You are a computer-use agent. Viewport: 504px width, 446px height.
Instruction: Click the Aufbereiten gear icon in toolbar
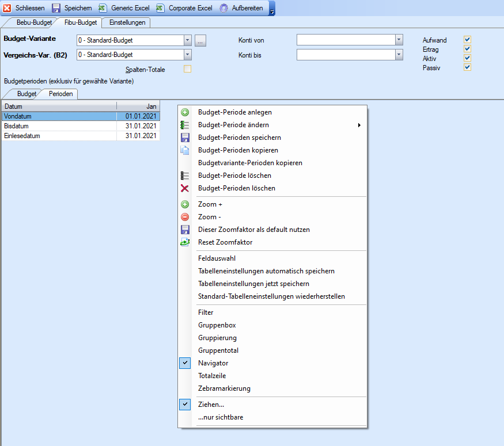224,8
